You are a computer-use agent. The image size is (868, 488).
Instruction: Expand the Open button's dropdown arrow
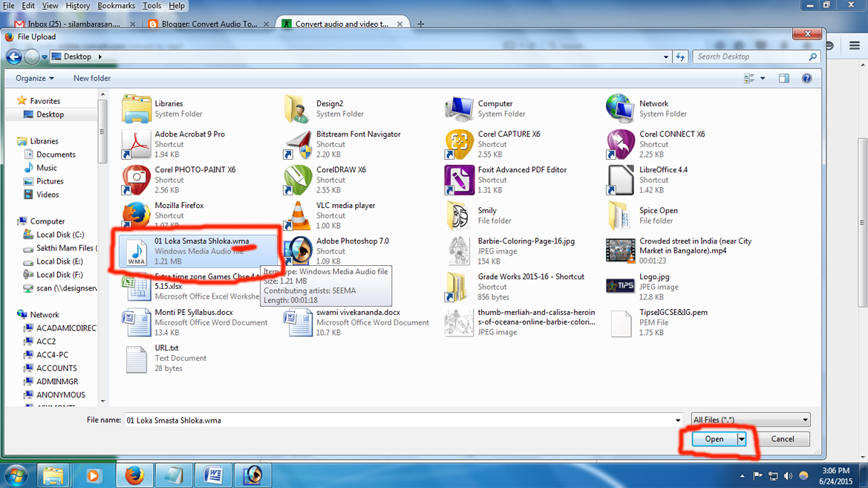coord(740,438)
